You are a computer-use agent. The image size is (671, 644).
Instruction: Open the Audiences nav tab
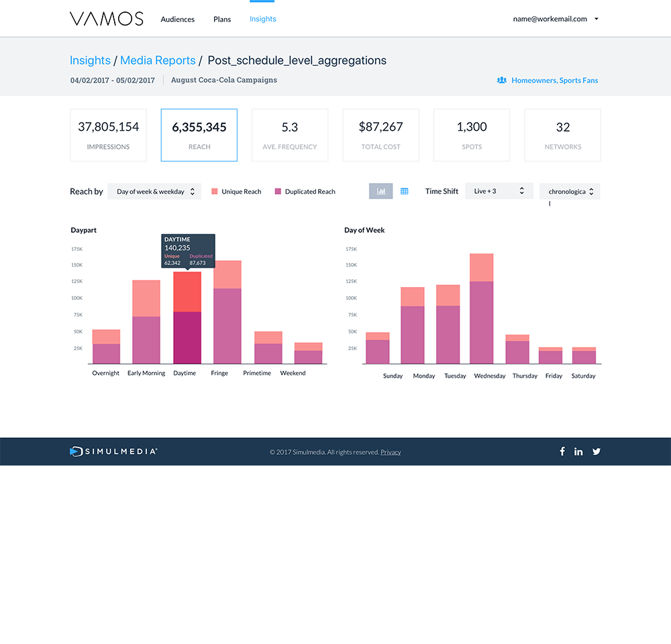pyautogui.click(x=178, y=19)
